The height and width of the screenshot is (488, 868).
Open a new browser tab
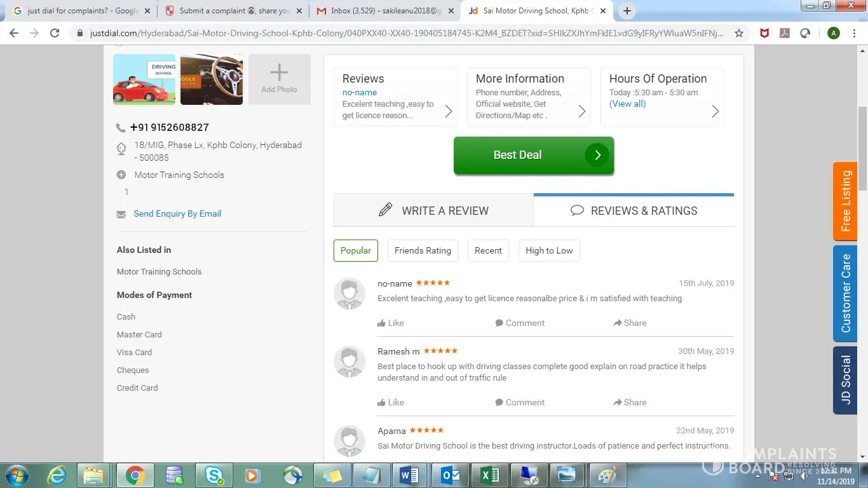tap(627, 11)
